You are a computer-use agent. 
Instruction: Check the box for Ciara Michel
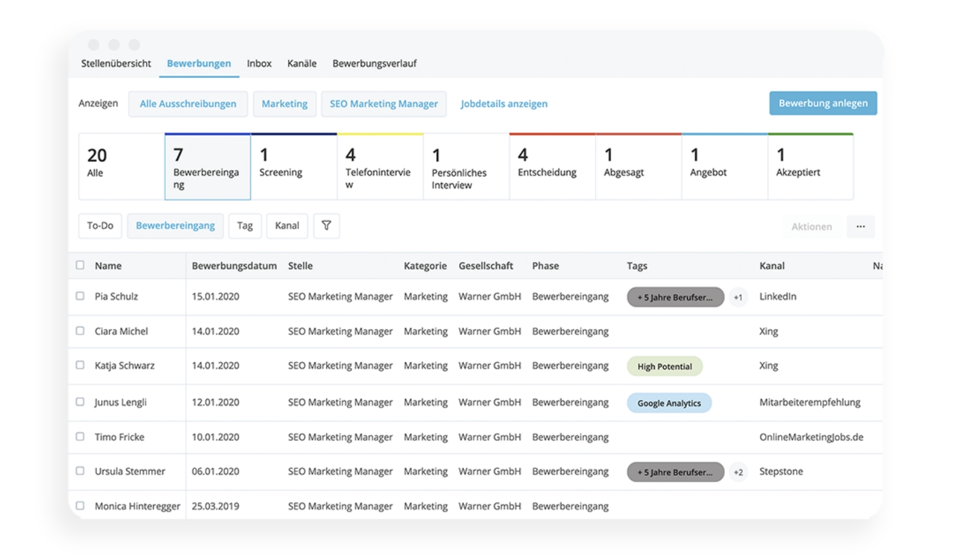pyautogui.click(x=80, y=331)
